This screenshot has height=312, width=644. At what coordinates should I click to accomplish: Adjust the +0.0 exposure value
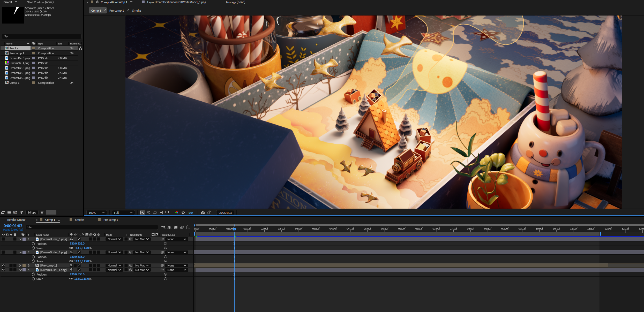click(190, 213)
